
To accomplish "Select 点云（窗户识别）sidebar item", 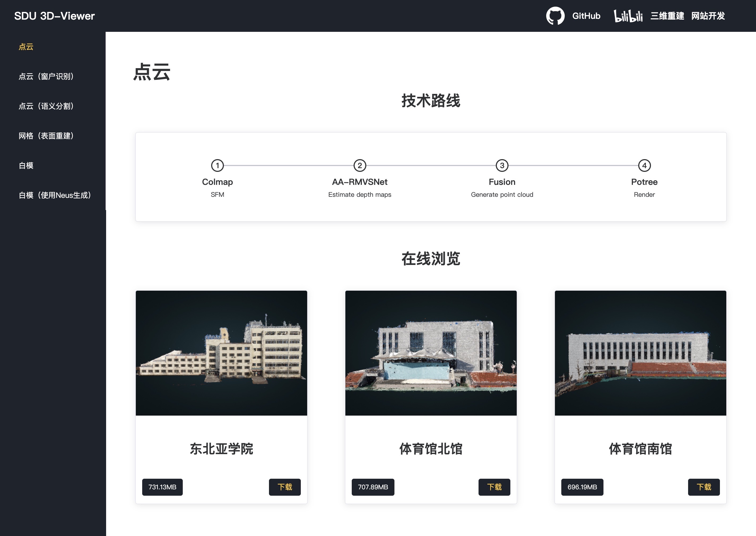I will click(46, 77).
